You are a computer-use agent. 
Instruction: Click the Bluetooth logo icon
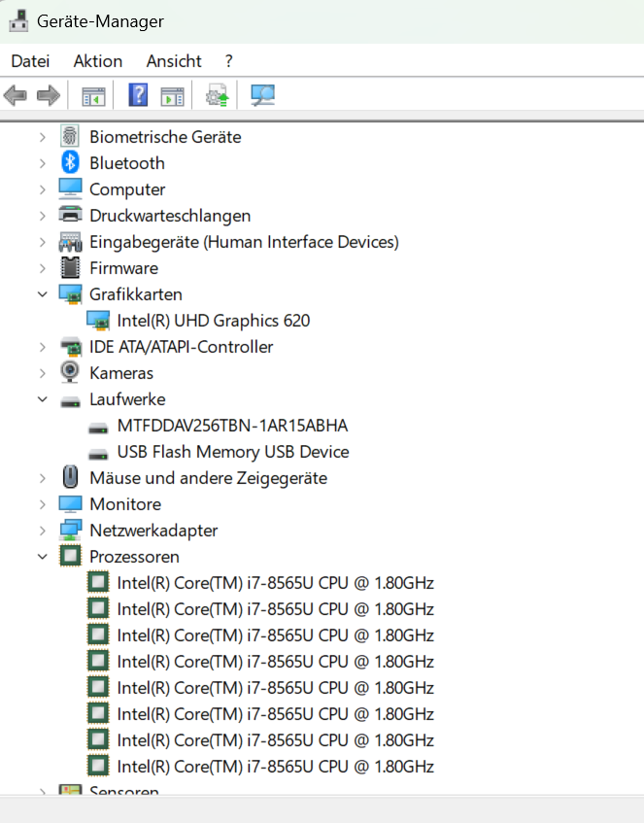(x=70, y=162)
